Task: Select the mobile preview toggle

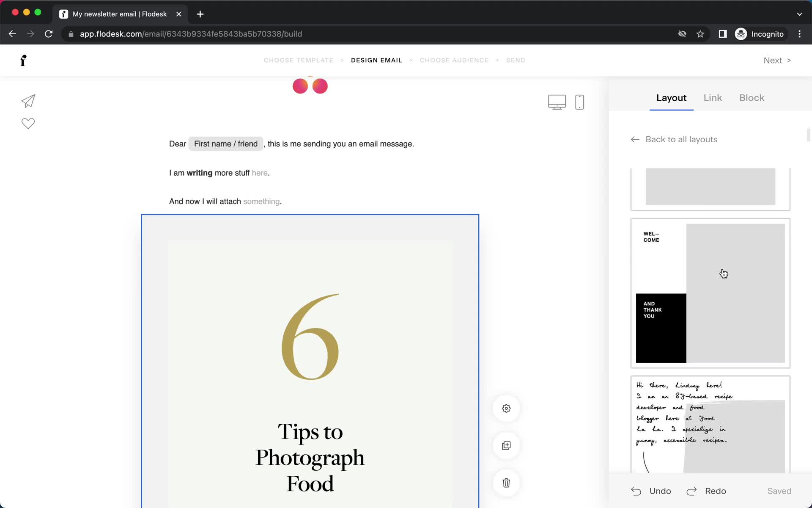Action: pyautogui.click(x=579, y=102)
